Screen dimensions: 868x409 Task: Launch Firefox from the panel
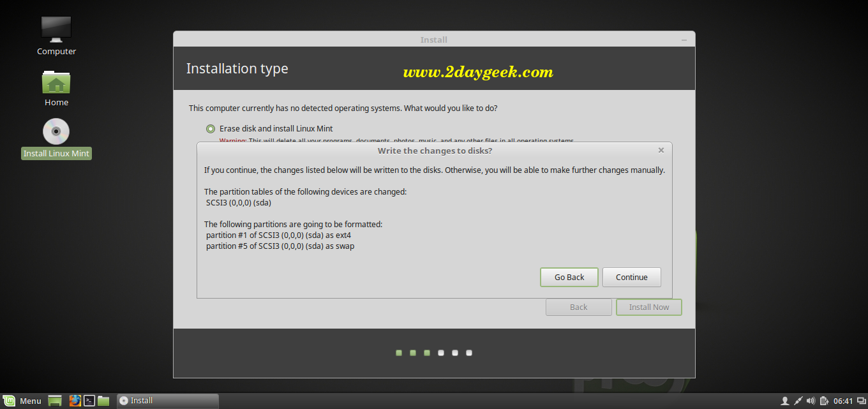(75, 401)
